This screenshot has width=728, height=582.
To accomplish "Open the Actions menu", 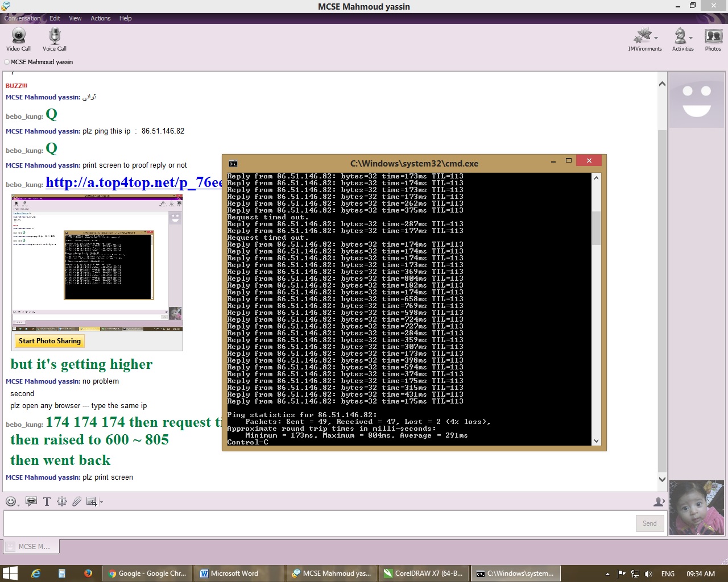I will (101, 18).
